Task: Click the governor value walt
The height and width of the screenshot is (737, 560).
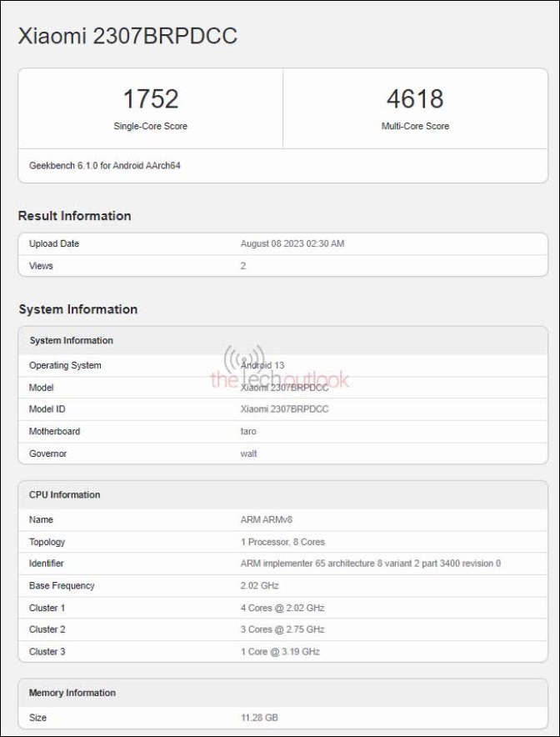Action: [x=248, y=454]
